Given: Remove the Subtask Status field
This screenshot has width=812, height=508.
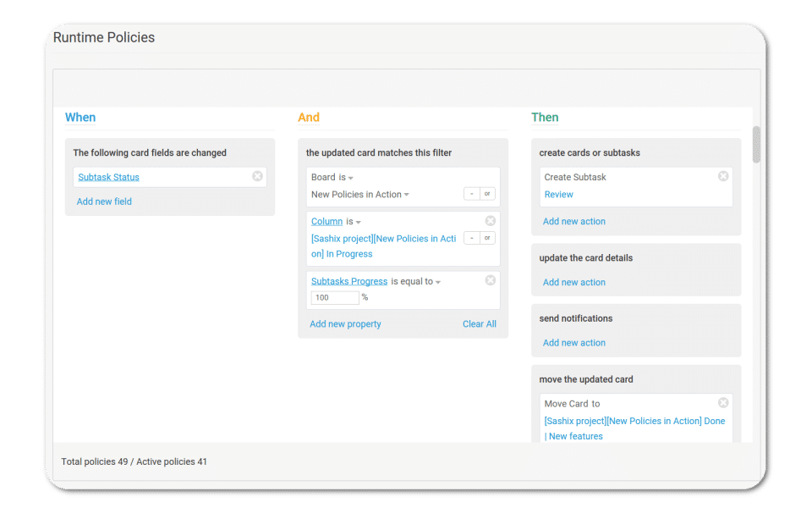Looking at the screenshot, I should (x=258, y=176).
